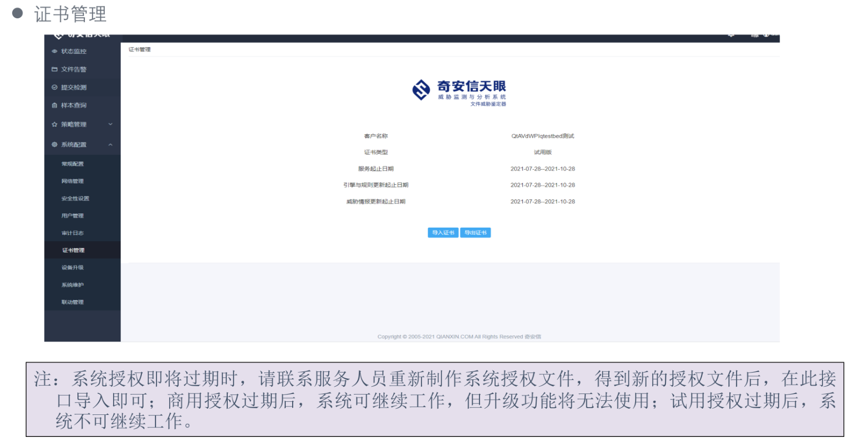
Task: Collapse the 系统配置 submenu chevron
Action: [x=110, y=144]
